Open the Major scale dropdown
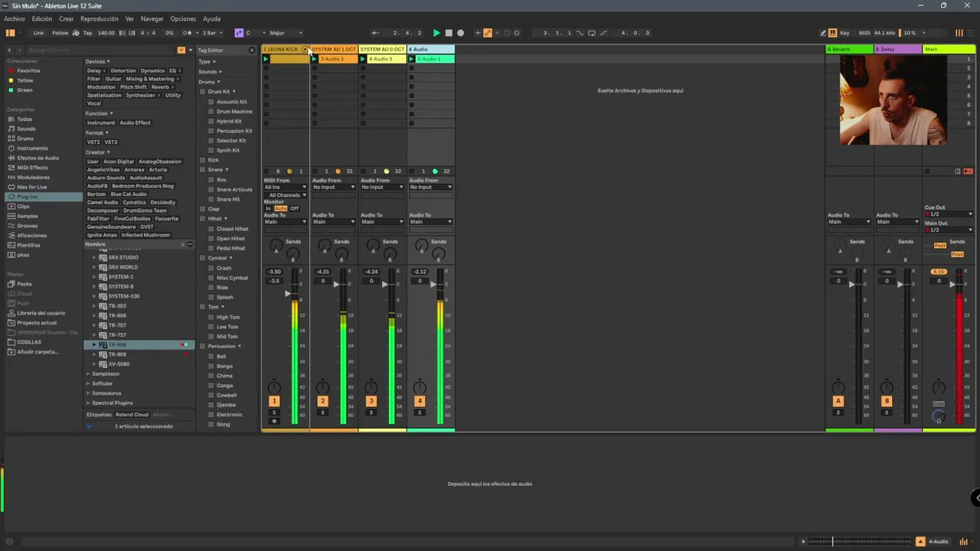This screenshot has width=980, height=551. [286, 33]
